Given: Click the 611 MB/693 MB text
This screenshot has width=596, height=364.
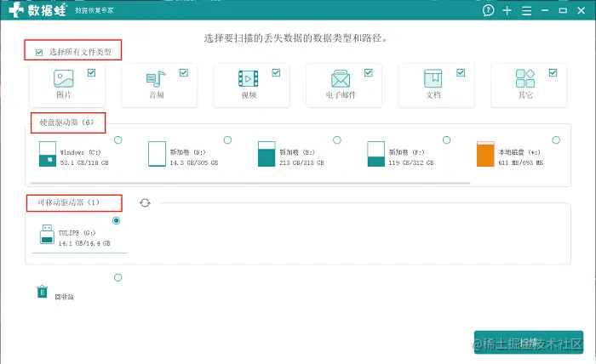Looking at the screenshot, I should 521,162.
